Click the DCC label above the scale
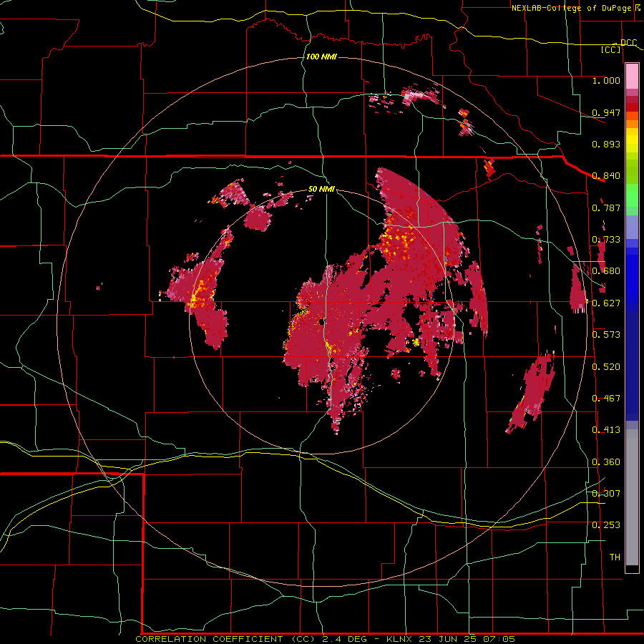 pyautogui.click(x=628, y=43)
